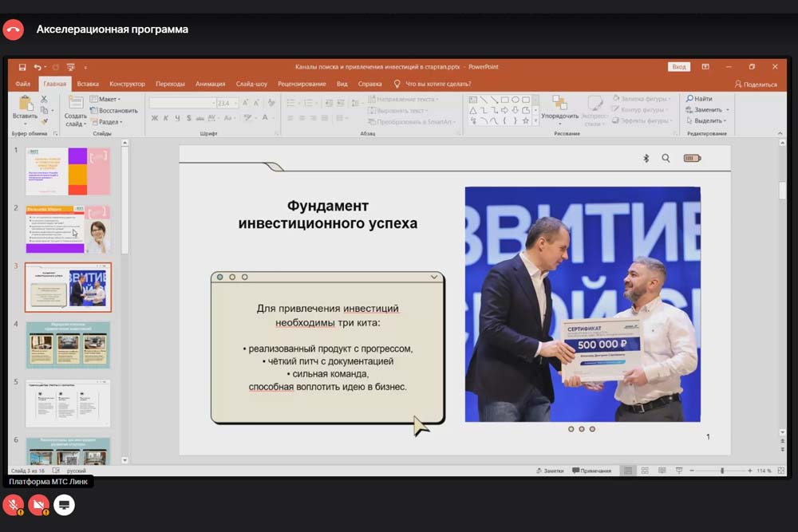This screenshot has width=798, height=532.
Task: Click the Save icon in quick access toolbar
Action: pos(22,67)
